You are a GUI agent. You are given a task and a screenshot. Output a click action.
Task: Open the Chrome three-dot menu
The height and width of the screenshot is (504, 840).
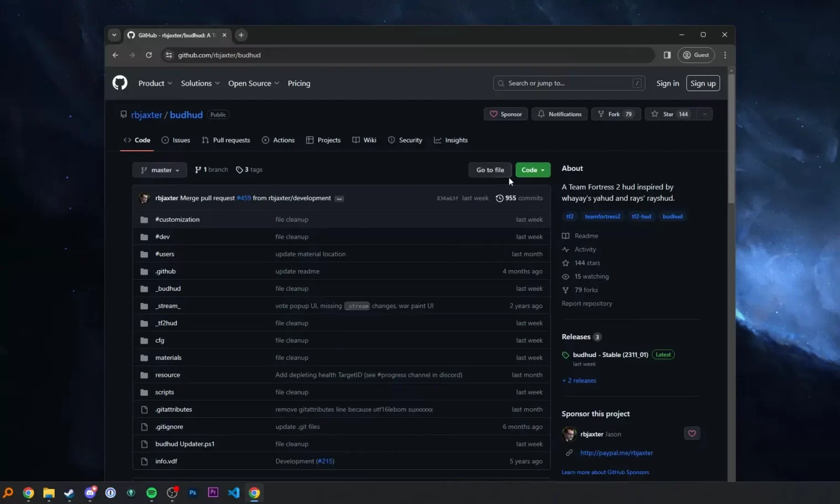tap(725, 55)
